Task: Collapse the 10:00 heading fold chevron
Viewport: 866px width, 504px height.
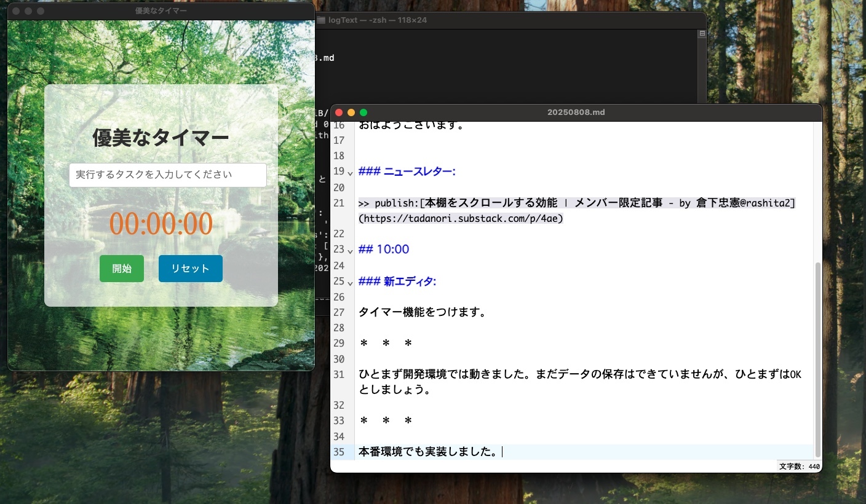Action: 349,250
